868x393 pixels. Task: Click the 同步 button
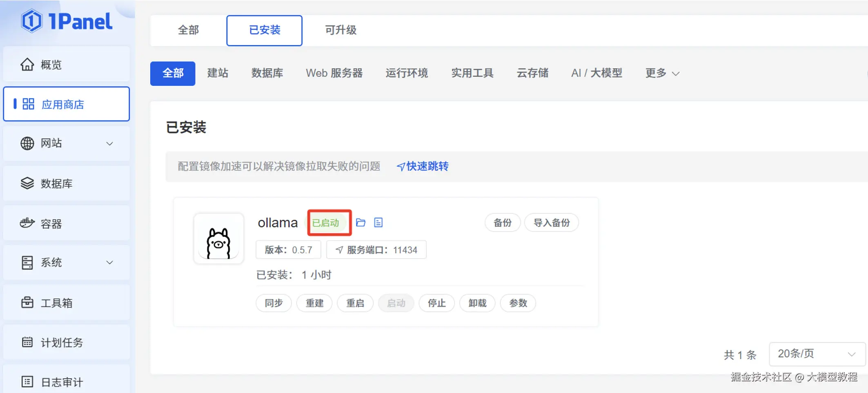tap(274, 303)
